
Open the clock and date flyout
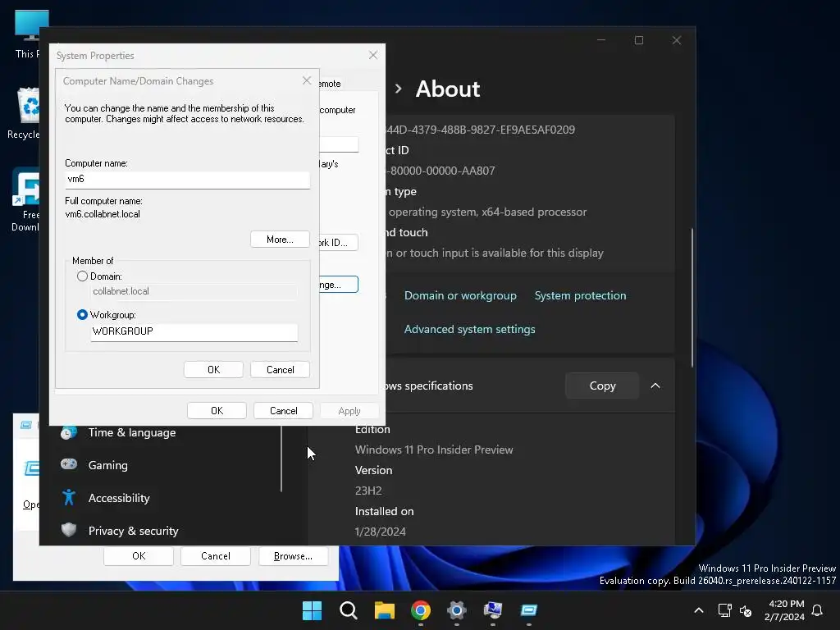point(784,610)
